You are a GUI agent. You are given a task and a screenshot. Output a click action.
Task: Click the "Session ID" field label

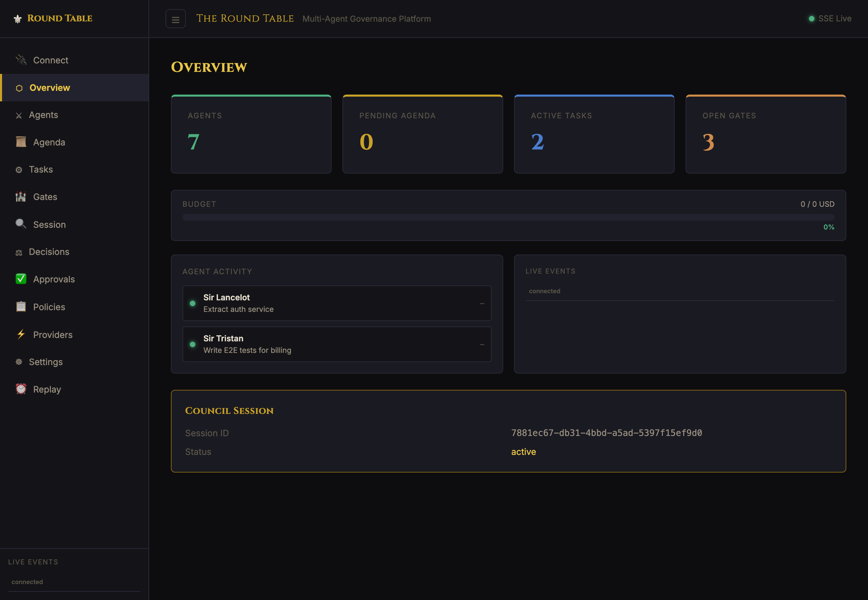[207, 433]
